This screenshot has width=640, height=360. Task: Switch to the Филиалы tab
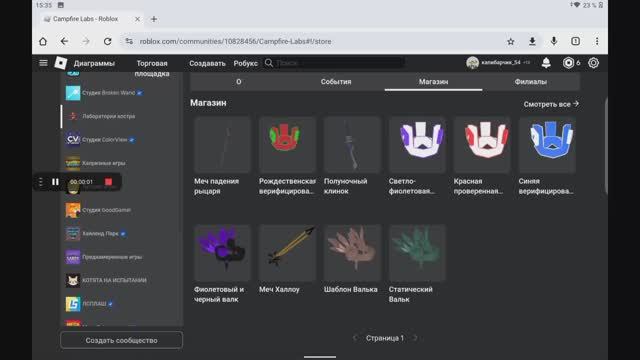pos(531,82)
